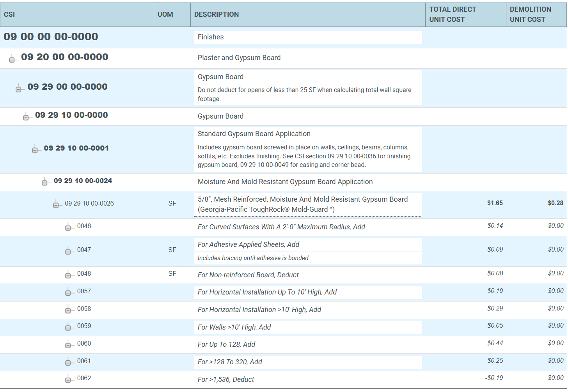The width and height of the screenshot is (568, 392).
Task: Click For >1,536, Deduct
Action: 226,380
